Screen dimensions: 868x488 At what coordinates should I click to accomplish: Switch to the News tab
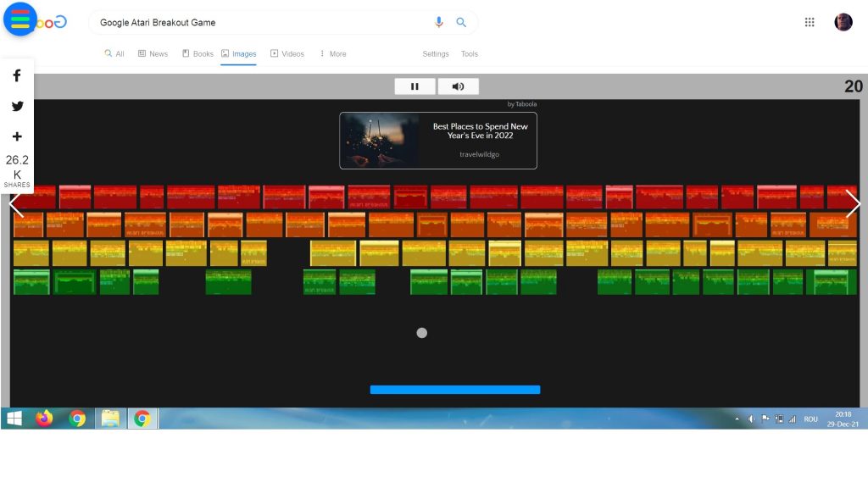point(153,53)
